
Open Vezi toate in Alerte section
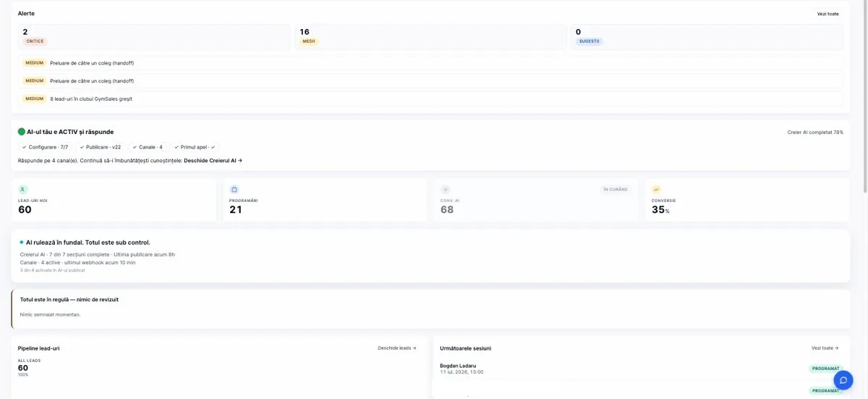tap(828, 14)
